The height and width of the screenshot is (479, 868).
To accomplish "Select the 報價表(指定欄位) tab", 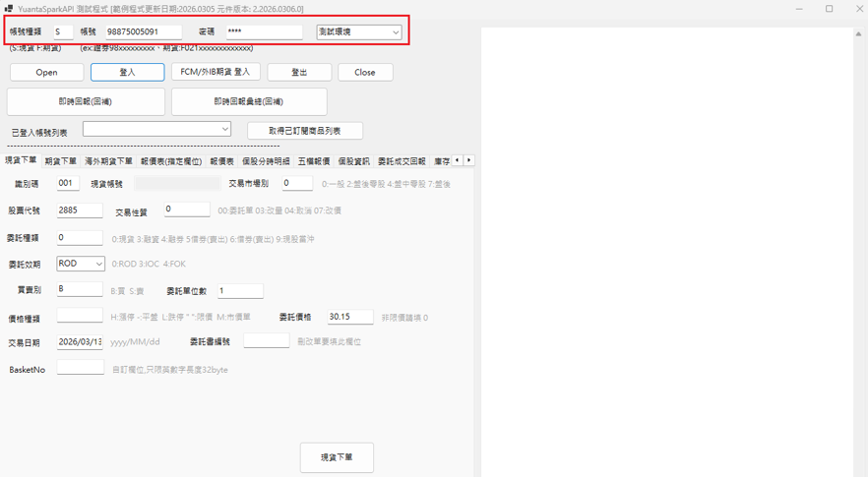I will tap(171, 161).
